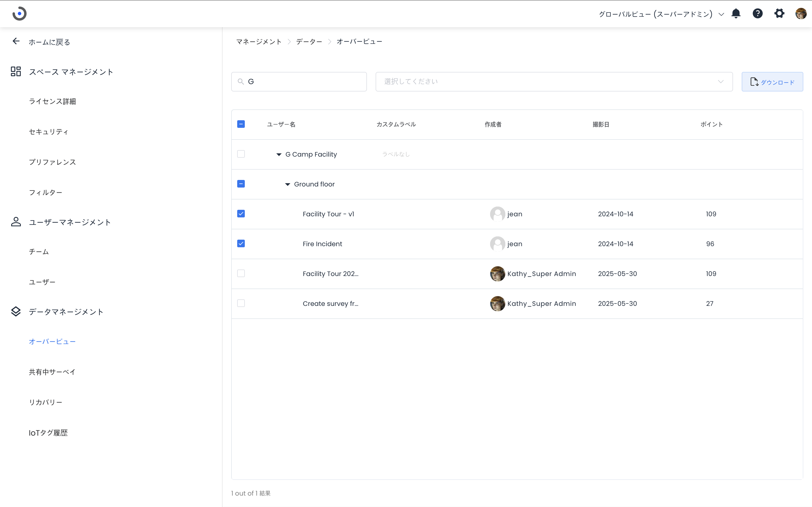Viewport: 812px width, 507px height.
Task: Click the search field containing G
Action: pos(299,81)
